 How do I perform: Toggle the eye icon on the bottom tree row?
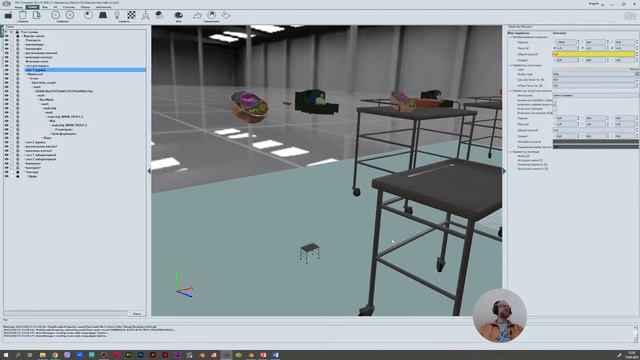(x=6, y=176)
